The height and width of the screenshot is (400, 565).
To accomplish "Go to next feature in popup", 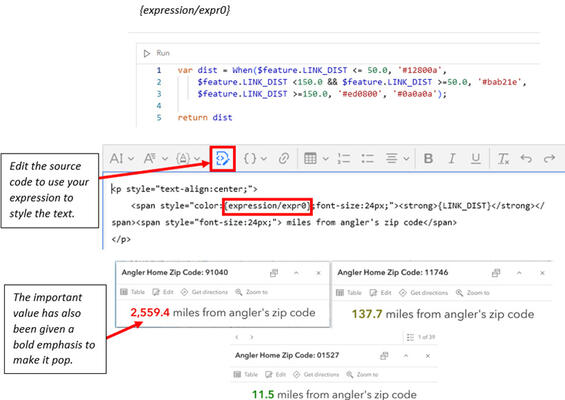I will (252, 337).
